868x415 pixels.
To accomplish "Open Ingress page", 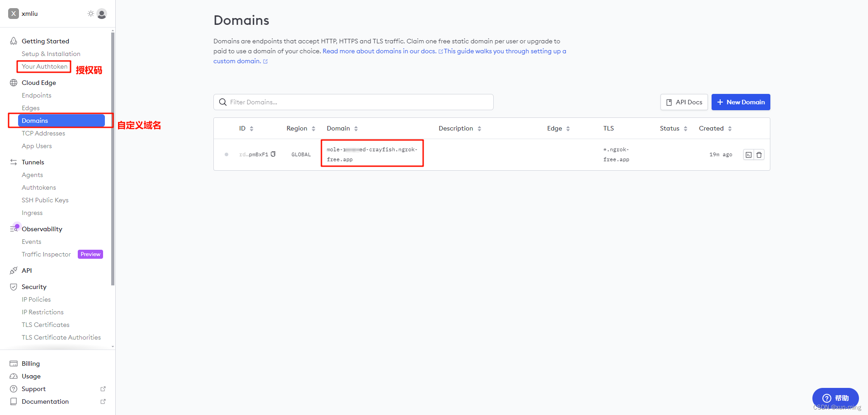I will click(x=32, y=213).
